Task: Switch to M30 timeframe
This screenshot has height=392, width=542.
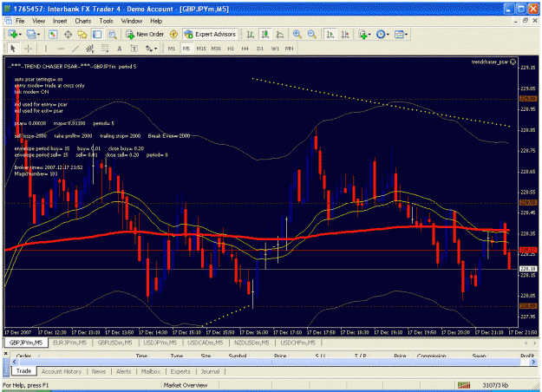Action: tap(216, 49)
